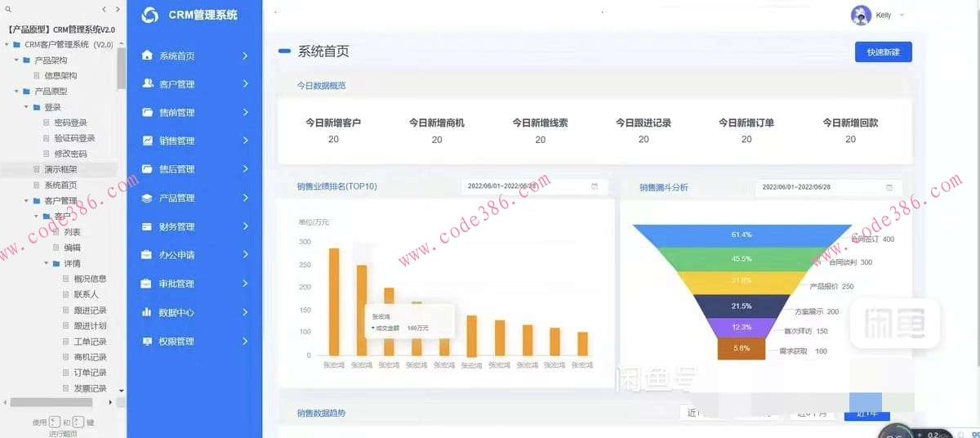The width and height of the screenshot is (980, 438).
Task: Click the funnel analysis date range field
Action: pyautogui.click(x=829, y=187)
